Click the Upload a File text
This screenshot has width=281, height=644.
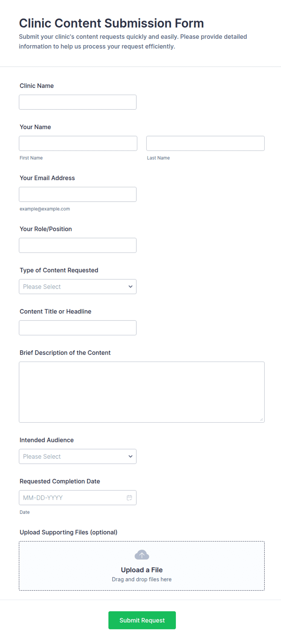pyautogui.click(x=142, y=570)
